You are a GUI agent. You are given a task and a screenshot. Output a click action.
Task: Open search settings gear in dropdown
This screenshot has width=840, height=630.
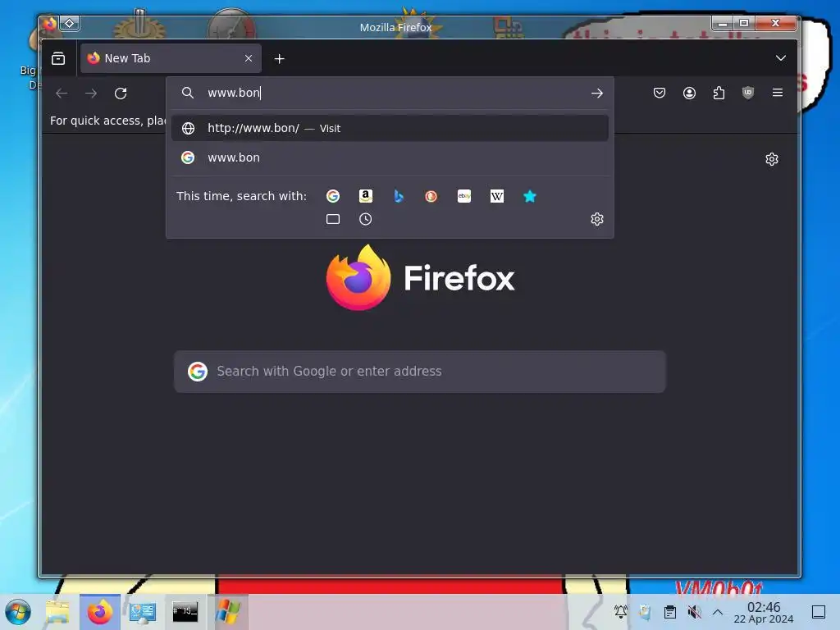[x=597, y=219]
